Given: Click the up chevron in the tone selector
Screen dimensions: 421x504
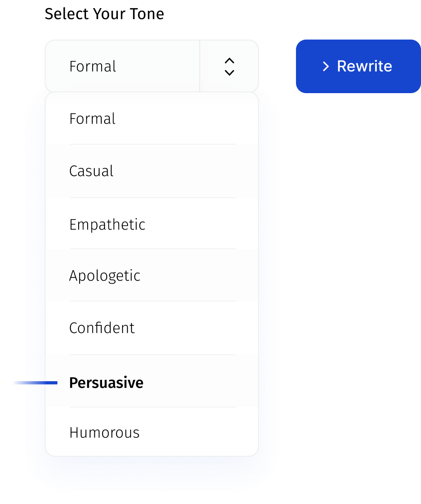Looking at the screenshot, I should click(x=229, y=61).
